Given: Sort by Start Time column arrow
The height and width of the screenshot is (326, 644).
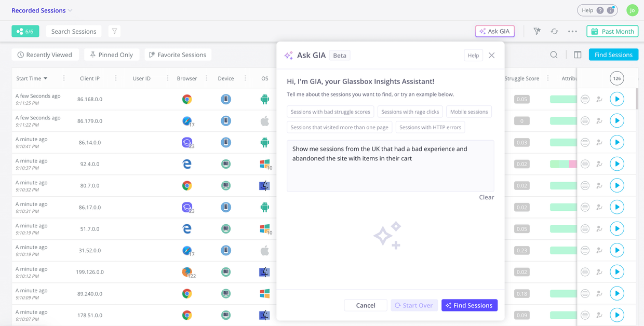Looking at the screenshot, I should 46,78.
